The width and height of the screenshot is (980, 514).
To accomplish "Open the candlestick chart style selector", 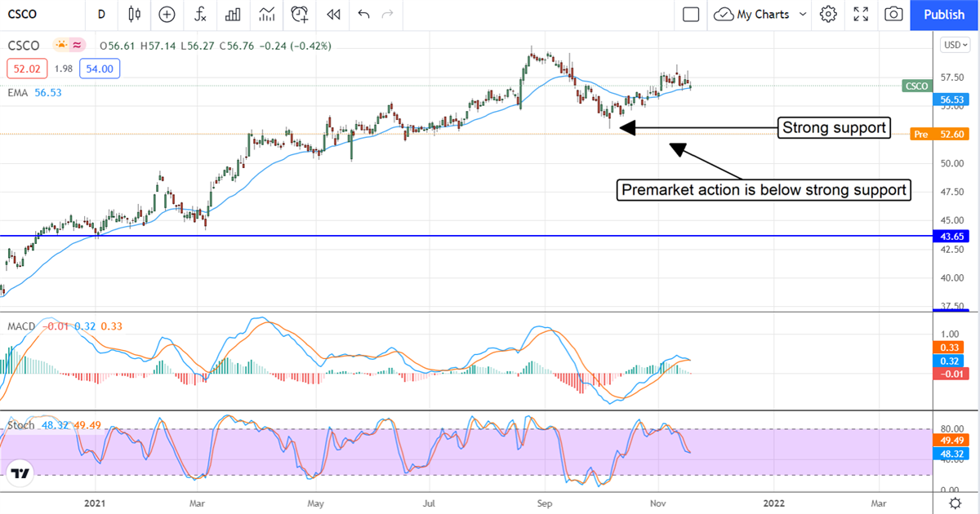I will click(135, 14).
